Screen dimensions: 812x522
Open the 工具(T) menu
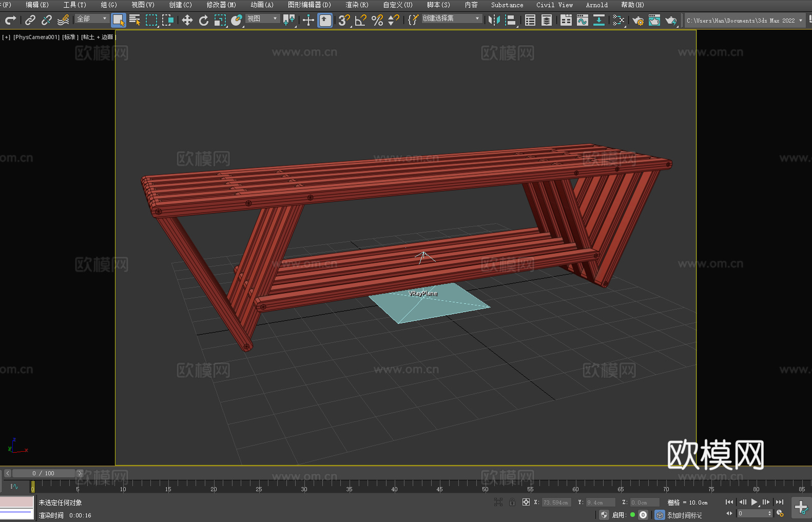point(74,5)
